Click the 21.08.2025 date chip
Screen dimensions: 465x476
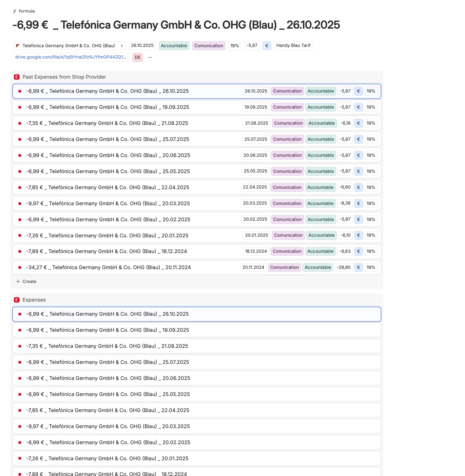tap(257, 123)
